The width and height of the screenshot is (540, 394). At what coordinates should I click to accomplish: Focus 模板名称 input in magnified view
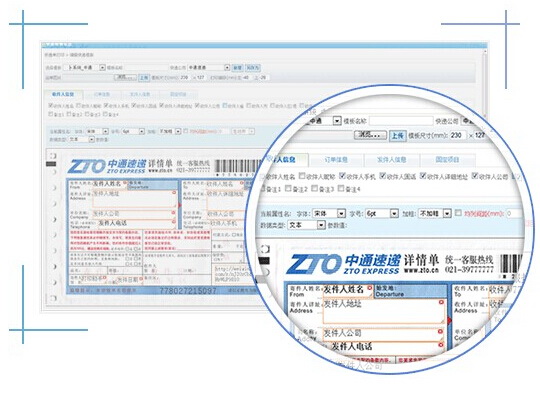click(x=401, y=121)
